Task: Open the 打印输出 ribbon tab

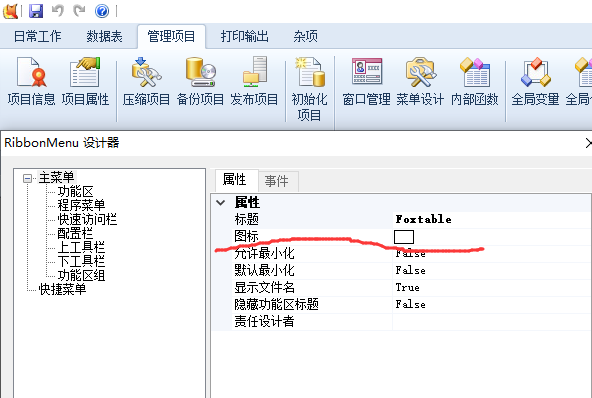Action: click(245, 37)
